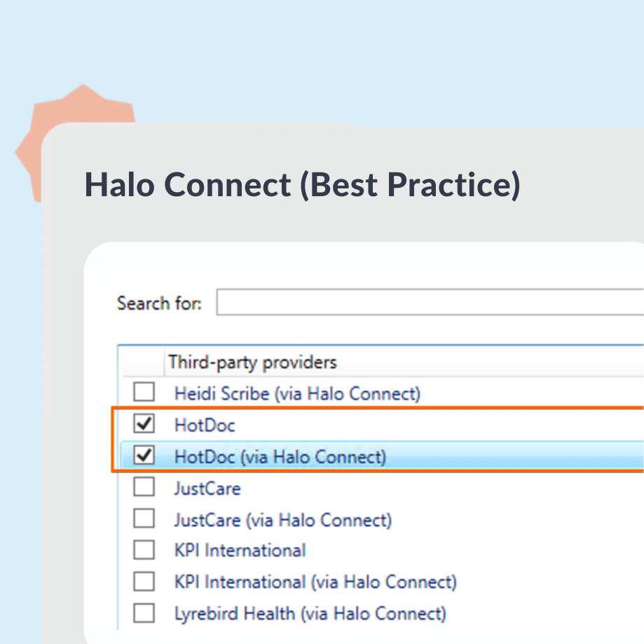Select the Heidi Scribe (via Halo Connect) row label
The image size is (644, 644).
297,393
